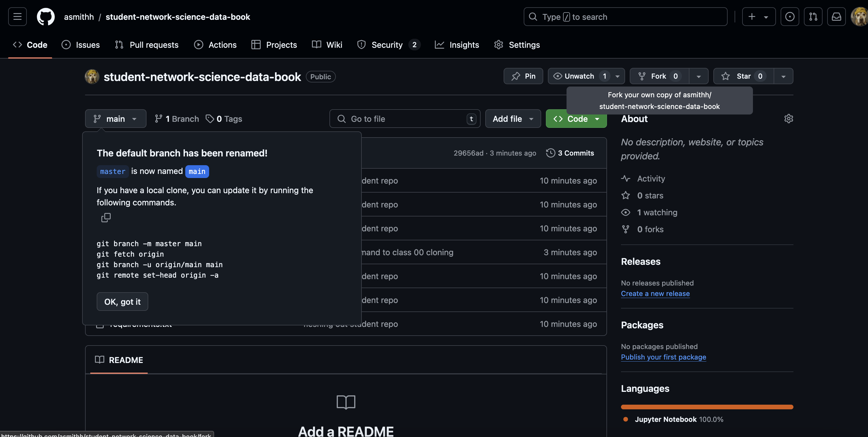This screenshot has width=868, height=437.
Task: Switch to the Wiki tab
Action: 327,45
